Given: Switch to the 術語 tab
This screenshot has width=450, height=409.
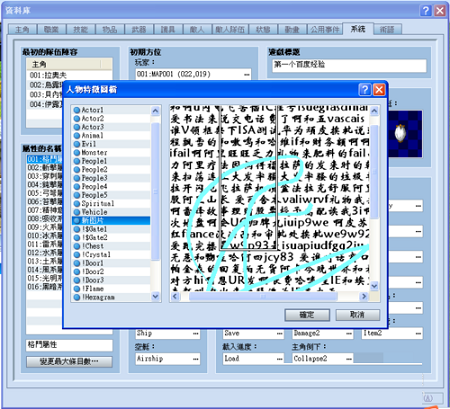Looking at the screenshot, I should 387,29.
